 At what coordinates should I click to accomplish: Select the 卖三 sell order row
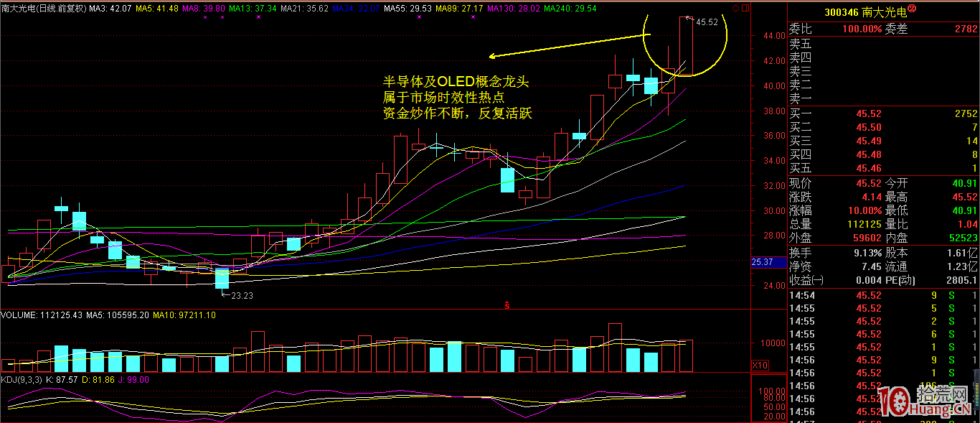click(x=884, y=71)
